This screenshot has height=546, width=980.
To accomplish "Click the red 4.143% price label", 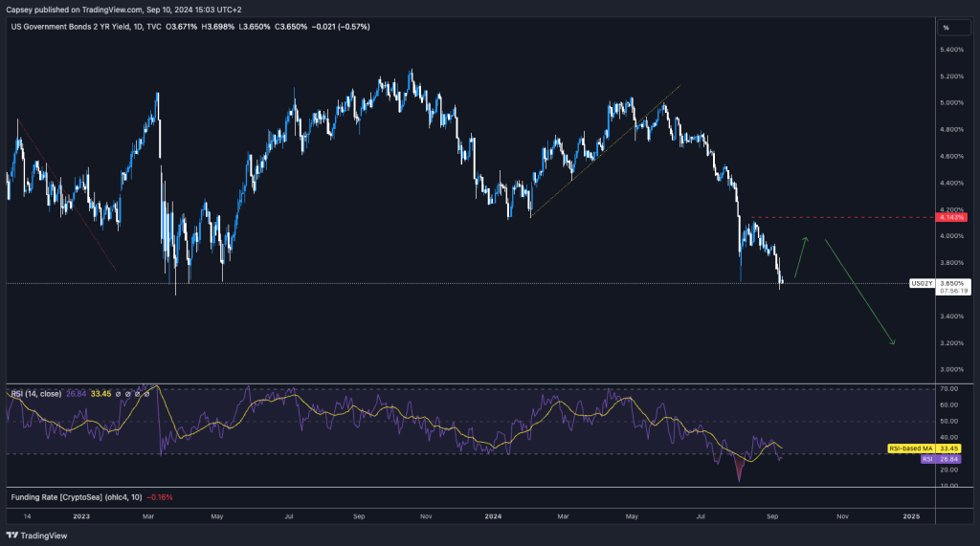I will [951, 219].
